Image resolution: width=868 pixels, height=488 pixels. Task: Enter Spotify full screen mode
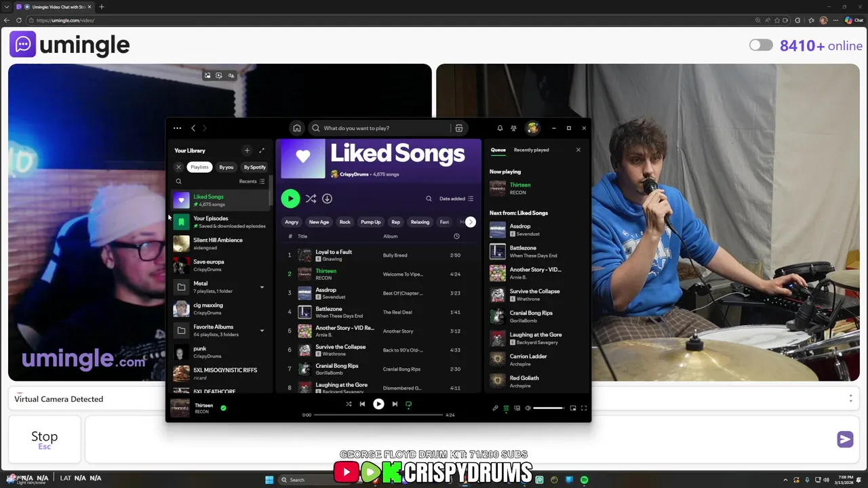tap(584, 408)
